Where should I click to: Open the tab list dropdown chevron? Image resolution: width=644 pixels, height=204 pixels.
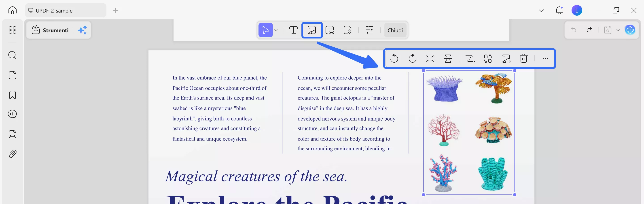[x=541, y=11]
